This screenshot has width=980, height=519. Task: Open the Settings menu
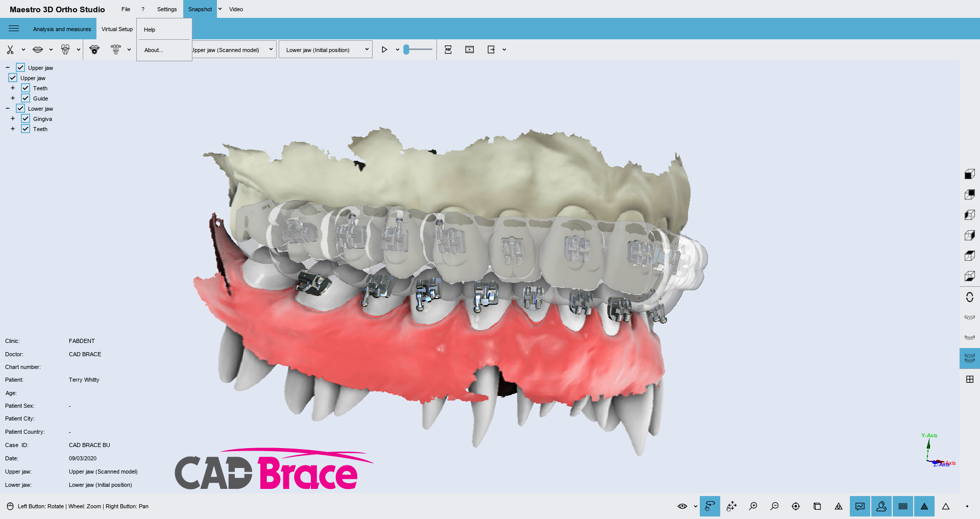click(167, 9)
